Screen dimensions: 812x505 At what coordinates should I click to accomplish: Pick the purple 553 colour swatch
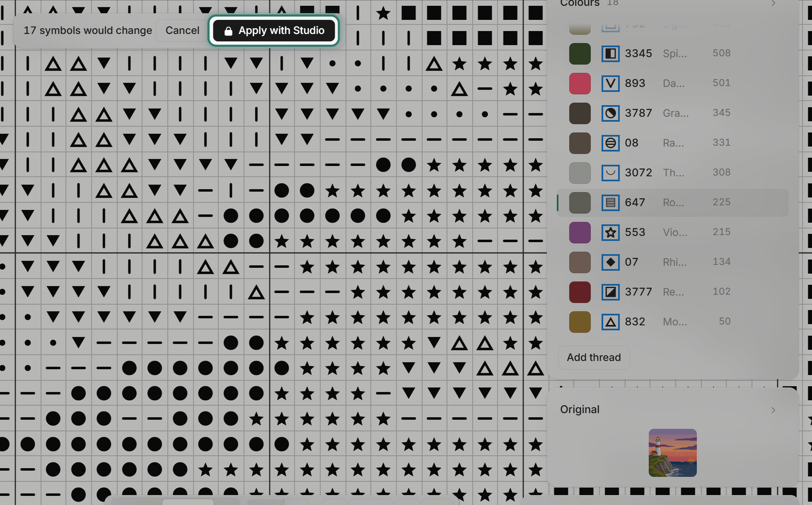pos(580,232)
